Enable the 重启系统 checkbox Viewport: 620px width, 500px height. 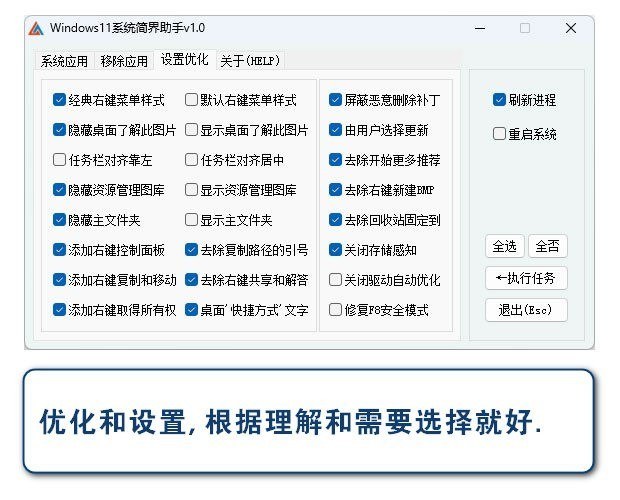(499, 133)
